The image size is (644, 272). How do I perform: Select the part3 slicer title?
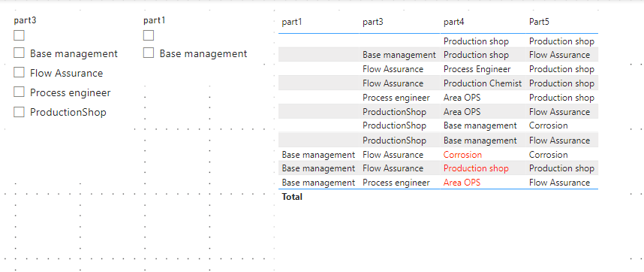click(x=26, y=20)
